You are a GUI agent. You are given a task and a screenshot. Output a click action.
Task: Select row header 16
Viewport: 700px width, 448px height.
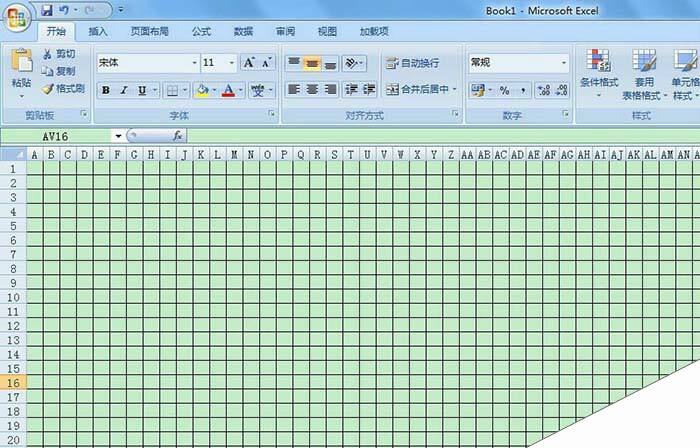(x=13, y=383)
